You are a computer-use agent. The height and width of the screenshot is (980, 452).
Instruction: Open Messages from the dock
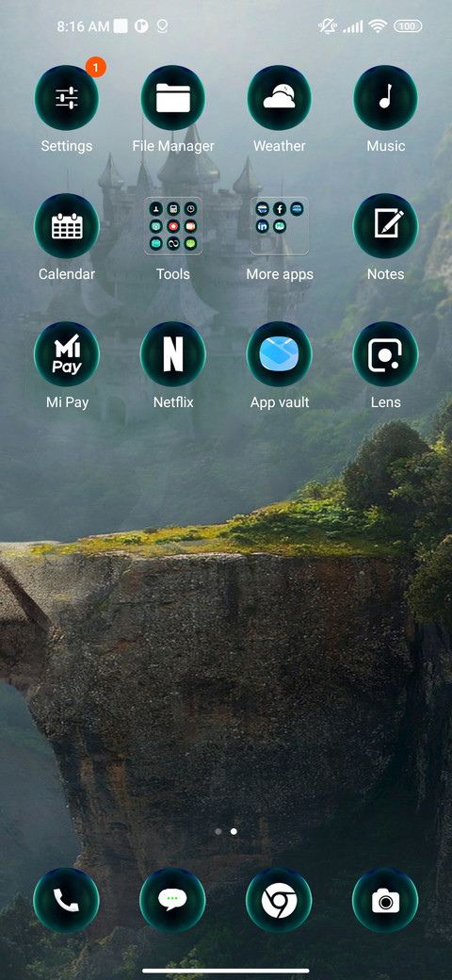click(173, 901)
